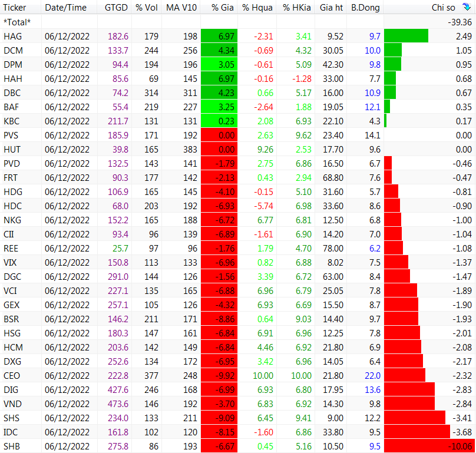This screenshot has width=476, height=453.
Task: Select the HAH ticker row
Action: 238,78
